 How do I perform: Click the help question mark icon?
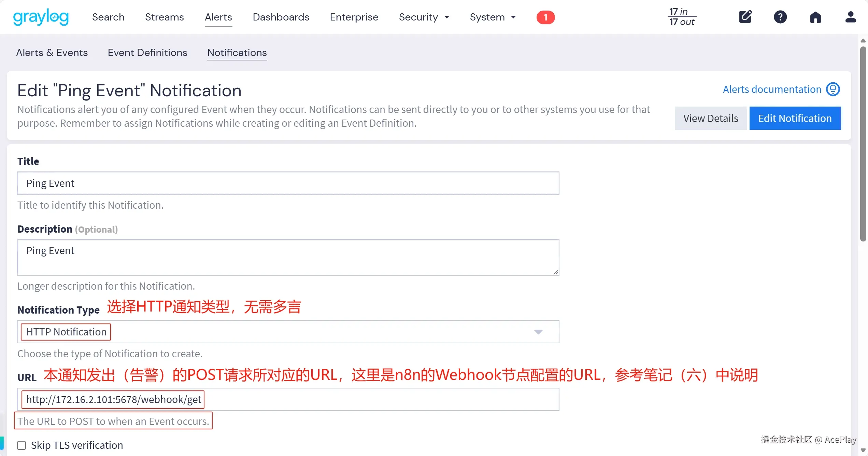(780, 17)
